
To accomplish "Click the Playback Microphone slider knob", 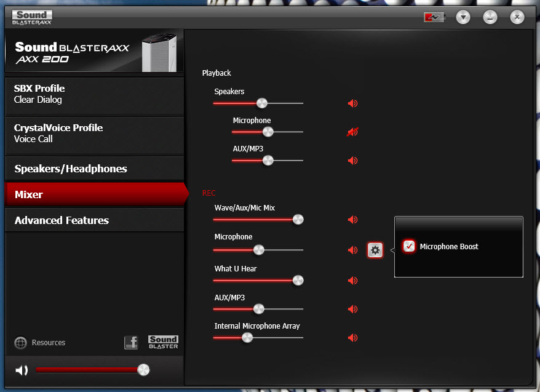I will click(268, 132).
